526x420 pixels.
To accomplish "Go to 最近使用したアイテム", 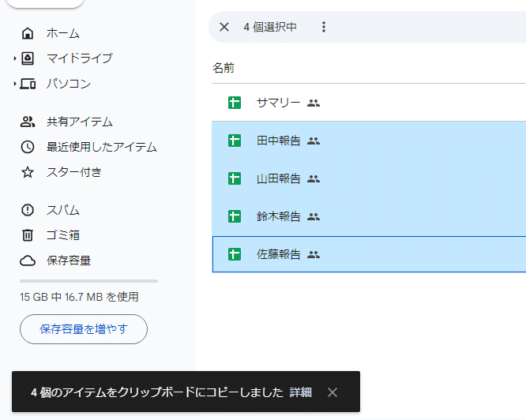I will tap(102, 147).
